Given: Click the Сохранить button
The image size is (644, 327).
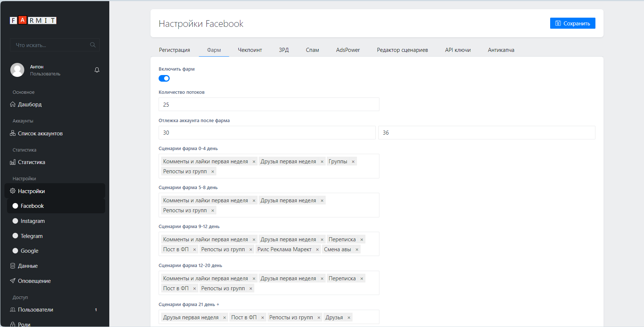Looking at the screenshot, I should (573, 23).
